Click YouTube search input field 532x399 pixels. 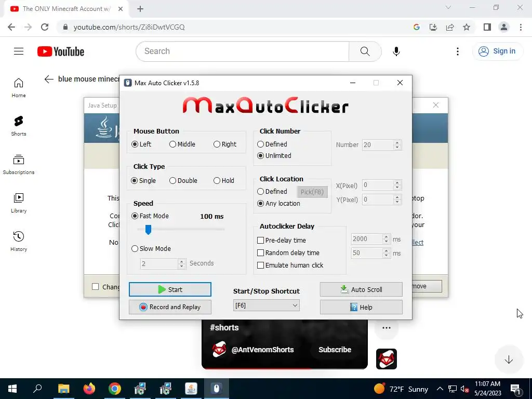[x=242, y=51]
